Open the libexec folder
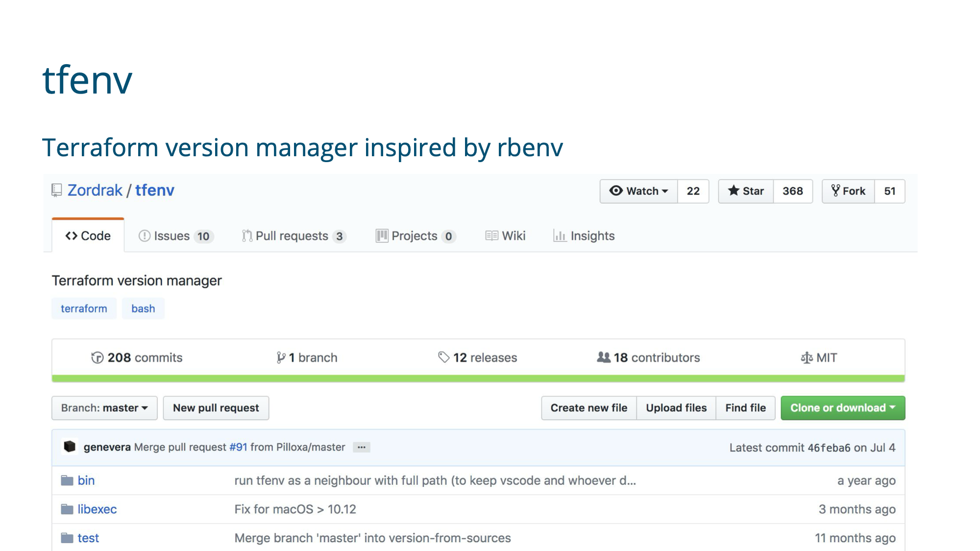The height and width of the screenshot is (551, 980). click(97, 509)
